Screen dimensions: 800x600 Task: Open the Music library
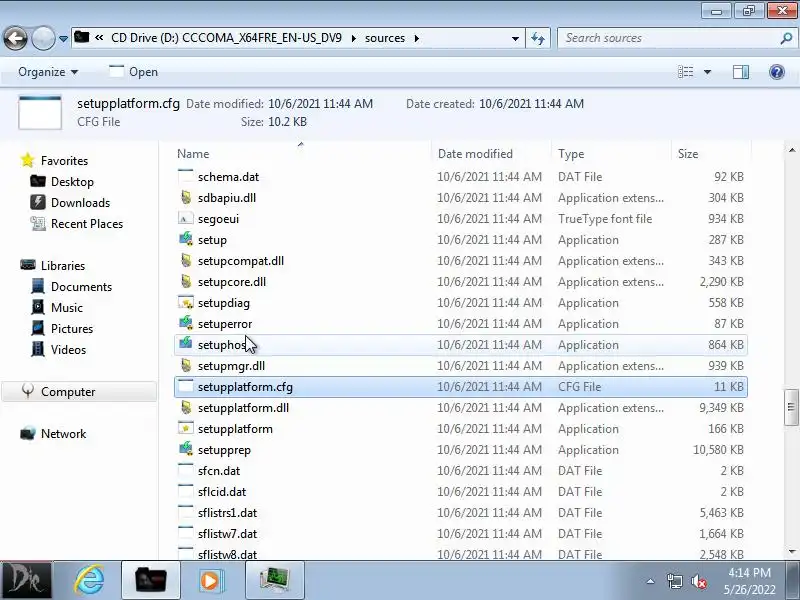click(67, 308)
